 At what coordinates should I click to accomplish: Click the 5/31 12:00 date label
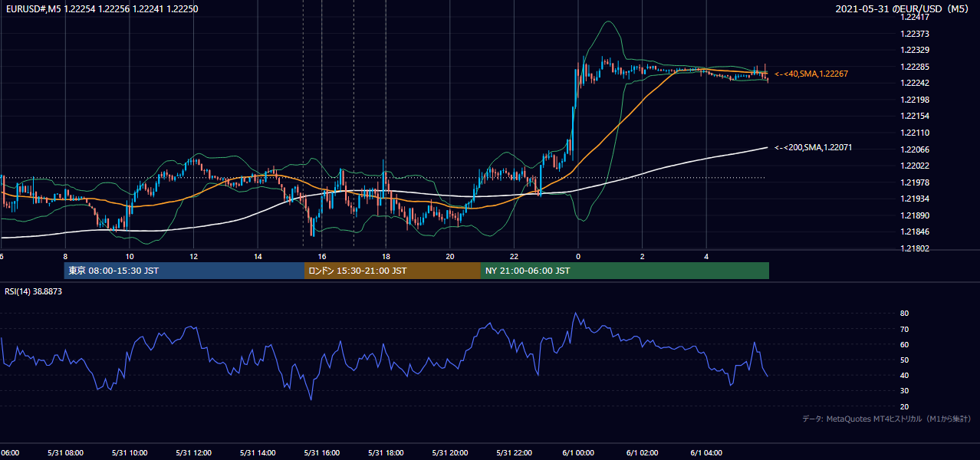(x=193, y=453)
